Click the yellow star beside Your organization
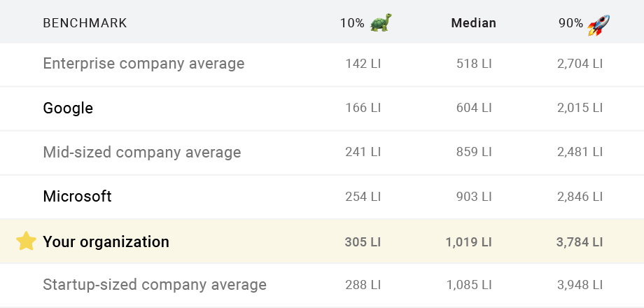This screenshot has width=644, height=308. click(26, 241)
